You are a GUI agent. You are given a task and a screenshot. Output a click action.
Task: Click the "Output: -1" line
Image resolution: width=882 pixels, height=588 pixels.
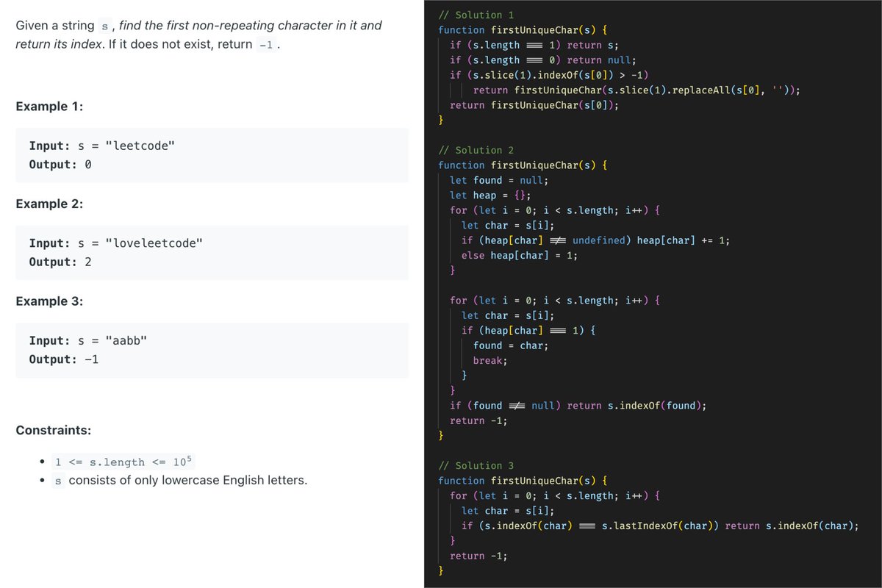pyautogui.click(x=63, y=359)
